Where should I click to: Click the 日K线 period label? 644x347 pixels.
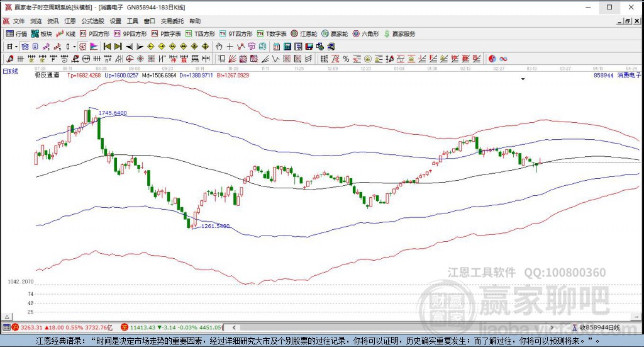tap(10, 71)
